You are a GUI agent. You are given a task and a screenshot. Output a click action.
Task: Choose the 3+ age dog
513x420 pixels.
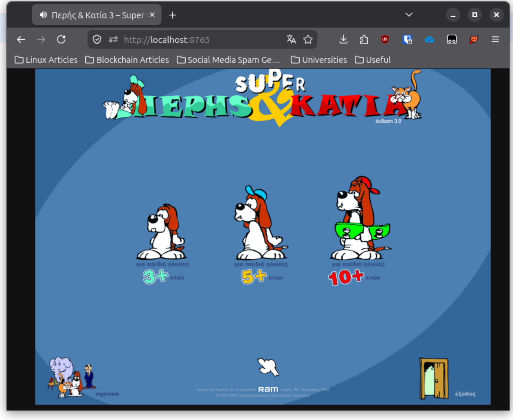pyautogui.click(x=162, y=232)
